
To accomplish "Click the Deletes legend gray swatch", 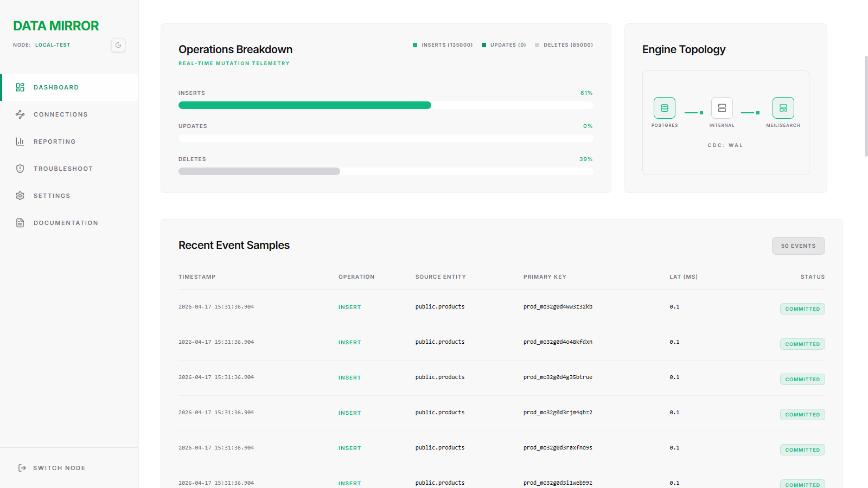I will click(537, 45).
